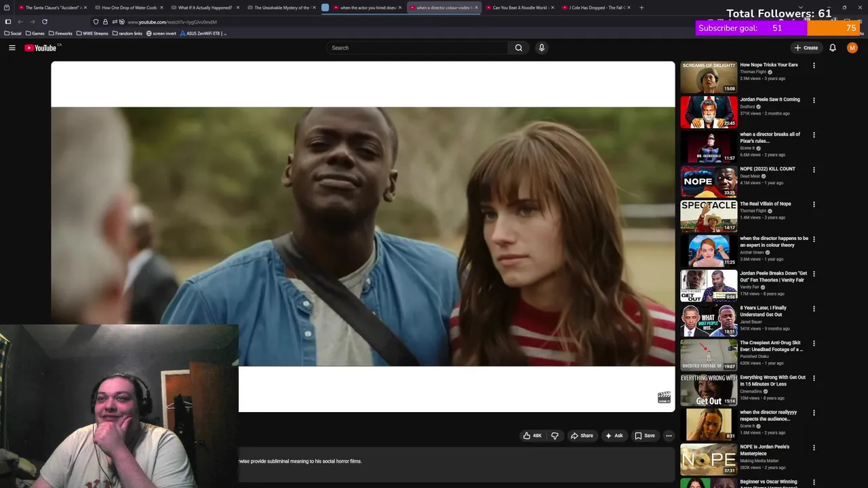The image size is (868, 488).
Task: Open the WWE Streams bookmarks folder
Action: click(x=92, y=33)
